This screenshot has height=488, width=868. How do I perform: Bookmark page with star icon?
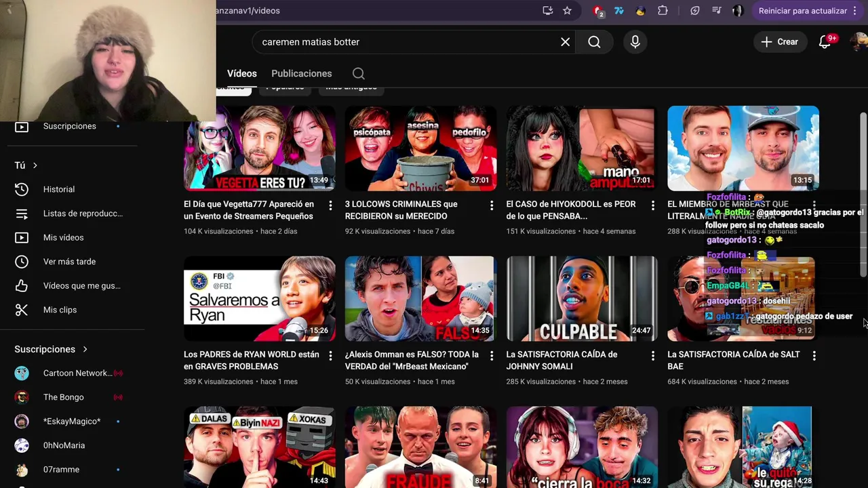coord(567,11)
